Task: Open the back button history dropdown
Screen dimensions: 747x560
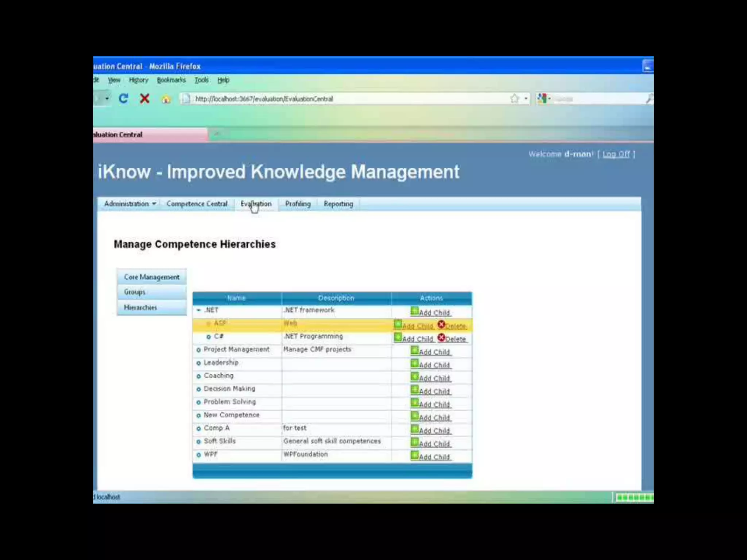Action: 107,98
